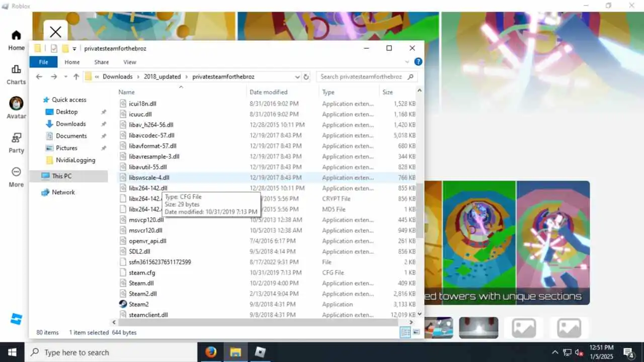Click the vertical scrollbar of file list
Screen dimensions: 644x362
420,211
